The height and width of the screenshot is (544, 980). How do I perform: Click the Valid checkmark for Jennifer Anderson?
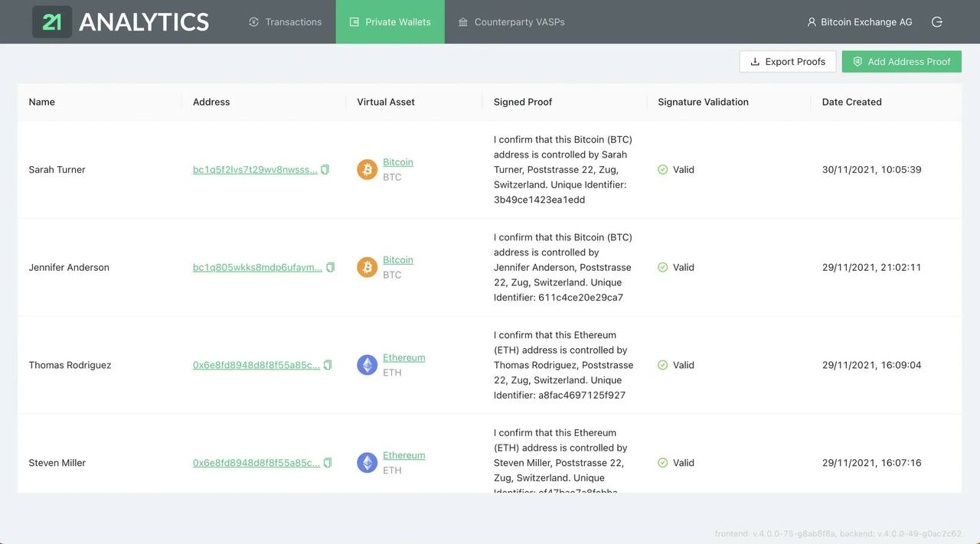click(663, 268)
